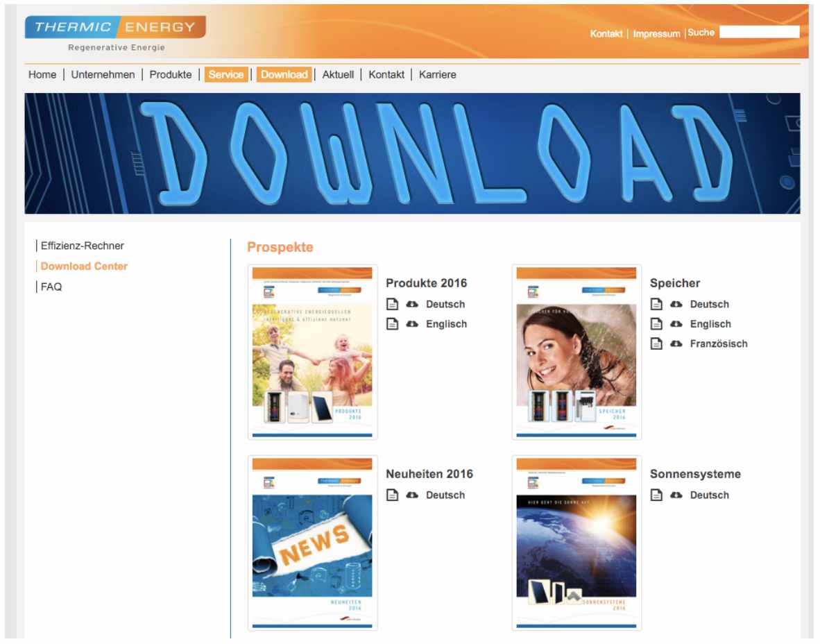Click cloud download icon for Produkte 2016 Deutsch

412,305
